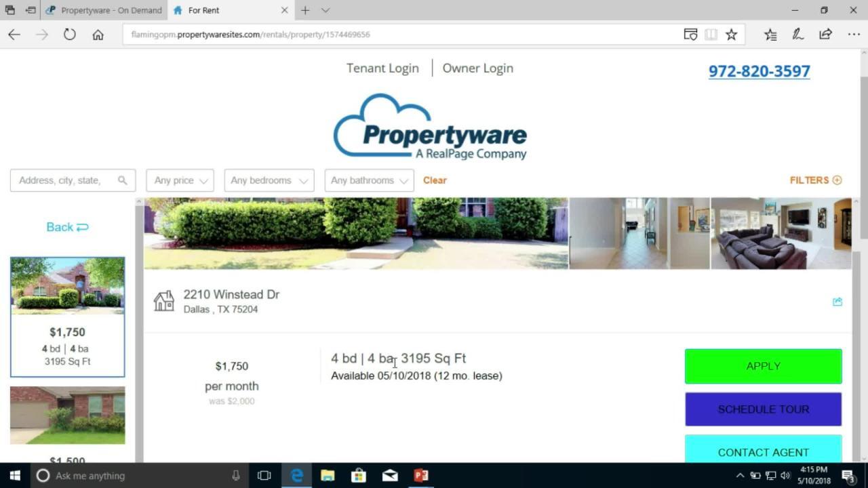Click the SCHEDULE TOUR button
868x488 pixels.
(x=763, y=409)
